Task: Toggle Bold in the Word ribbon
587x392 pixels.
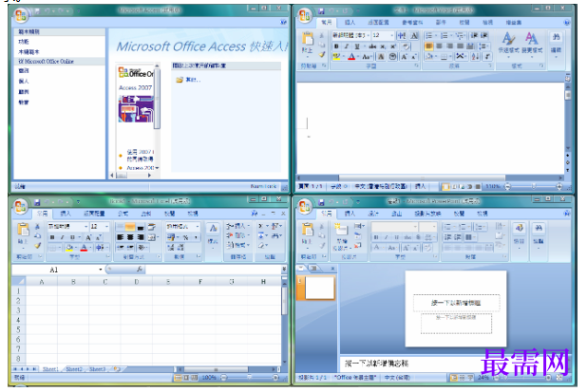Action: 336,47
